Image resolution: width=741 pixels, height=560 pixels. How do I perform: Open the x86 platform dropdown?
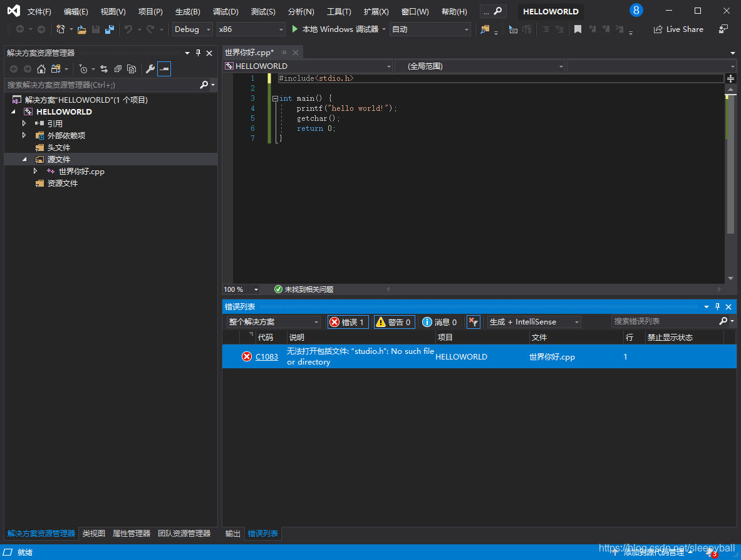(x=251, y=29)
